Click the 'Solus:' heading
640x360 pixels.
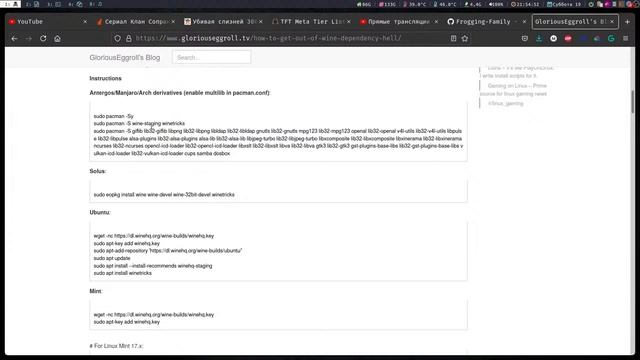click(x=98, y=171)
